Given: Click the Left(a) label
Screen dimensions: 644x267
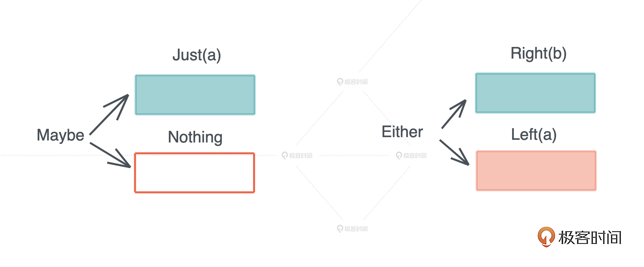Looking at the screenshot, I should point(534,134).
